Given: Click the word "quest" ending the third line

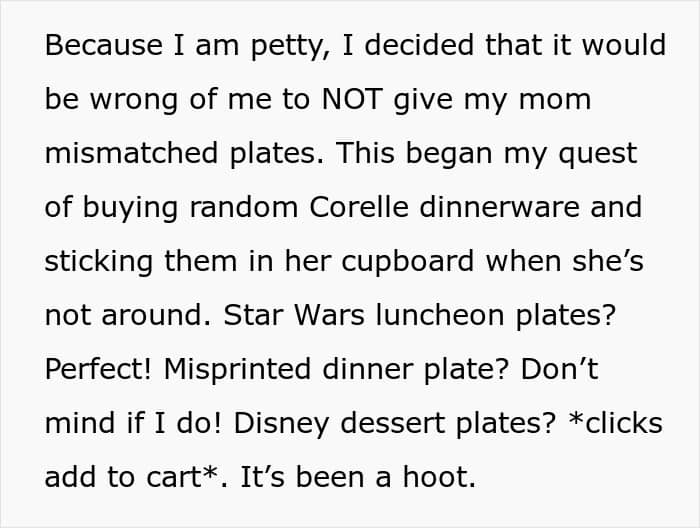Looking at the screenshot, I should click(x=597, y=156).
